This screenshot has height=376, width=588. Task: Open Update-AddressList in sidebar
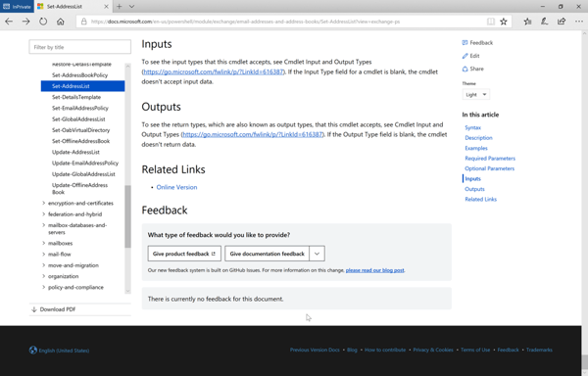tap(75, 152)
